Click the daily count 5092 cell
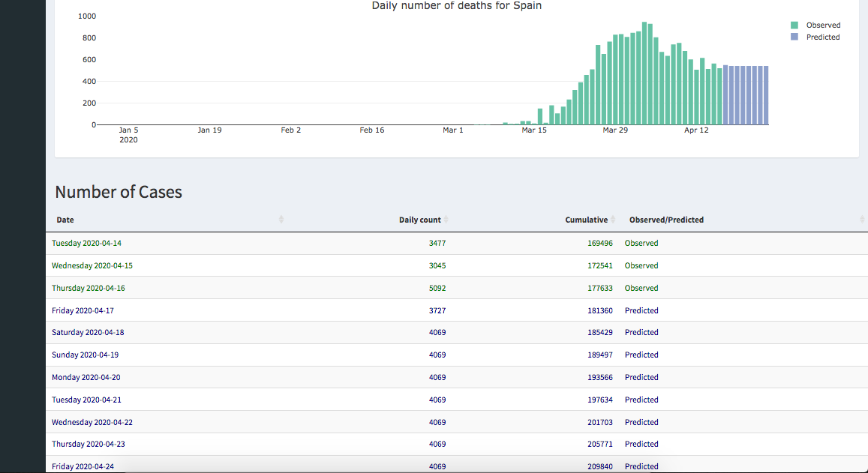This screenshot has height=473, width=868. [x=437, y=288]
